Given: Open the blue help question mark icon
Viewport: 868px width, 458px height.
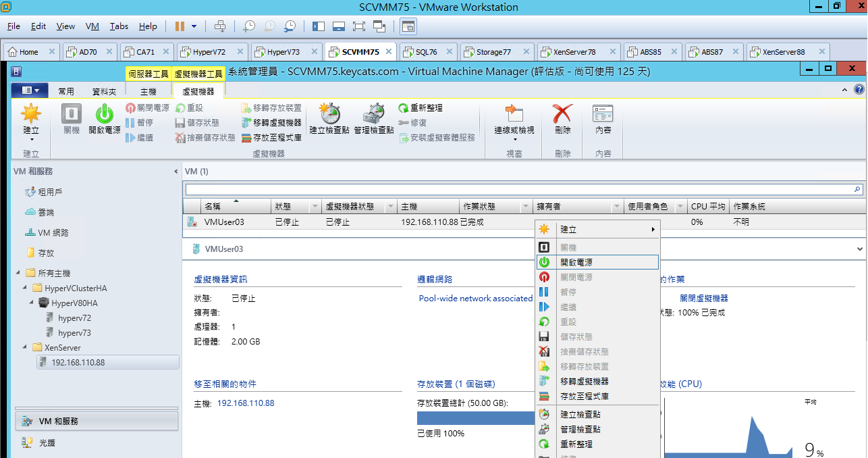Looking at the screenshot, I should coord(859,89).
